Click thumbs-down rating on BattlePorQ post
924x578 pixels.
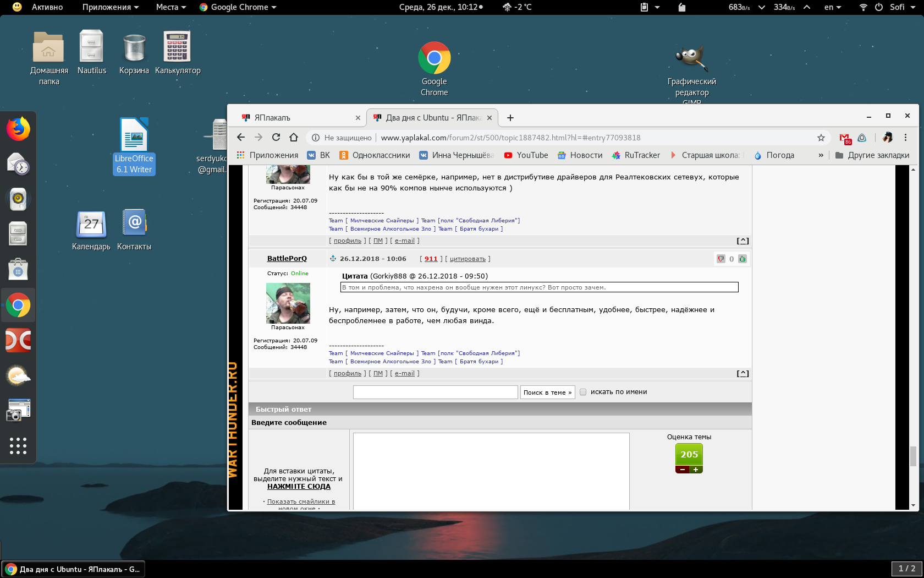point(721,259)
